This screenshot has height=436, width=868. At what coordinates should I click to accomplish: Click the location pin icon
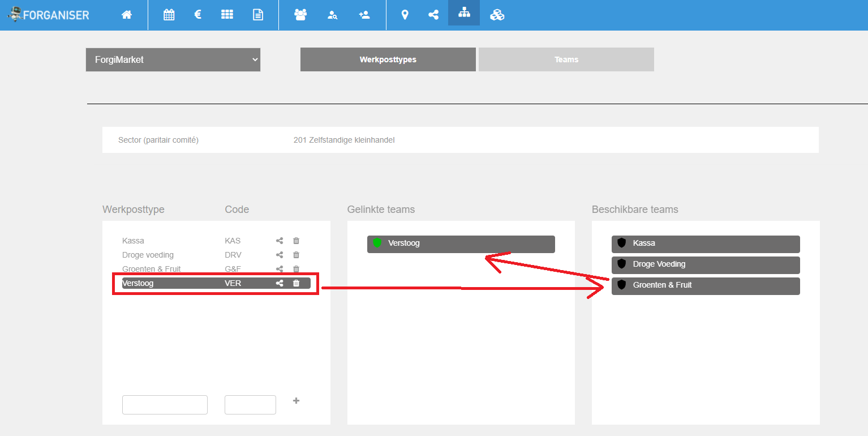[405, 15]
